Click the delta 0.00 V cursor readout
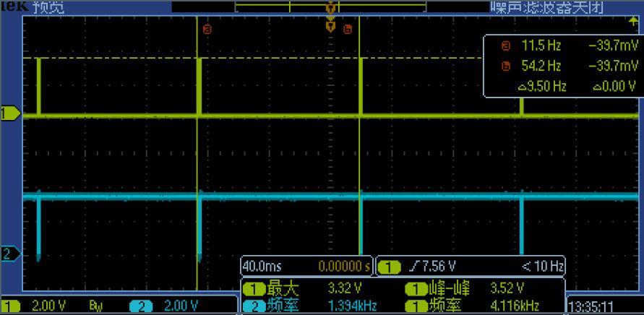Screen dimensions: 644x315 pyautogui.click(x=615, y=86)
